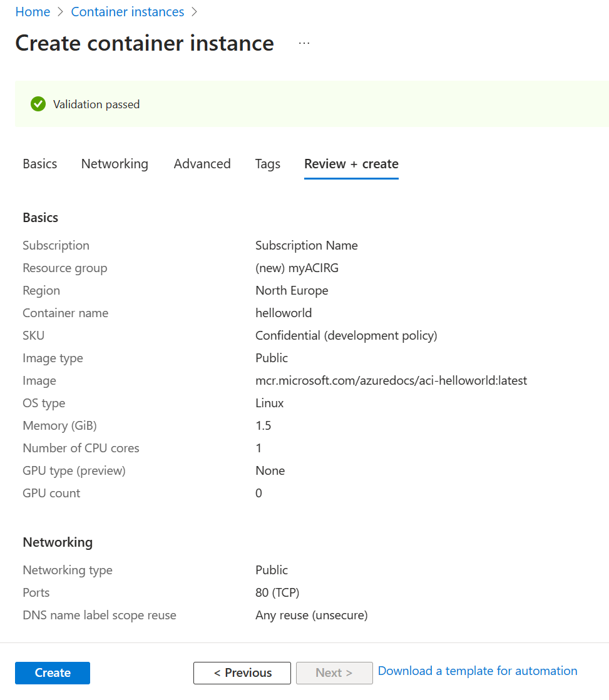
Task: Click the chevron after Container instances
Action: [x=194, y=11]
